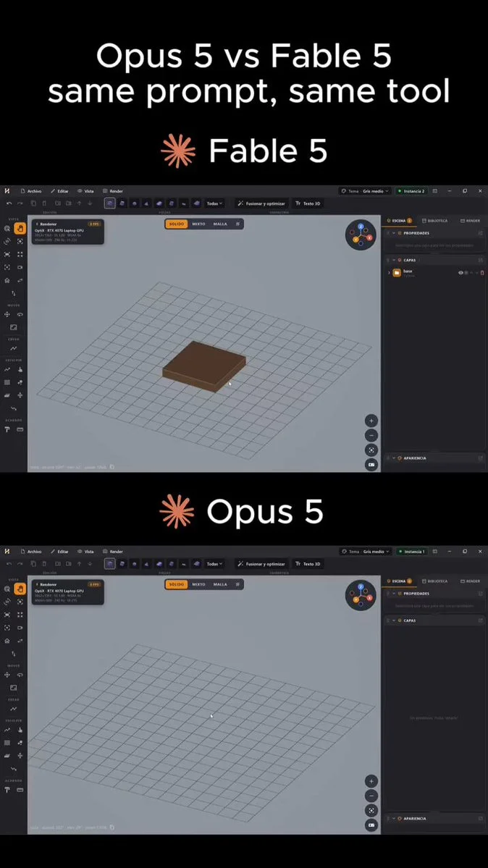
Task: Click the layout icon beside Instancia 2
Action: coord(435,191)
